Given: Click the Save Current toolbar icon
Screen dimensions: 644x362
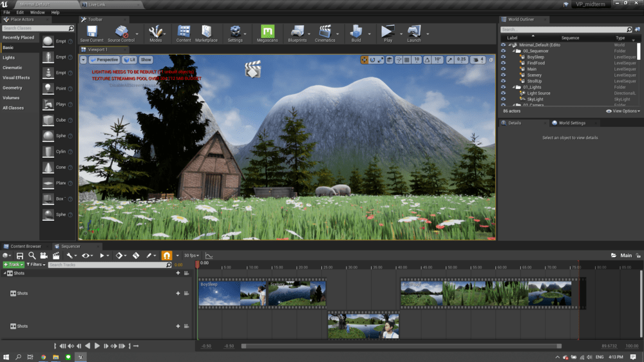Looking at the screenshot, I should pyautogui.click(x=91, y=32).
